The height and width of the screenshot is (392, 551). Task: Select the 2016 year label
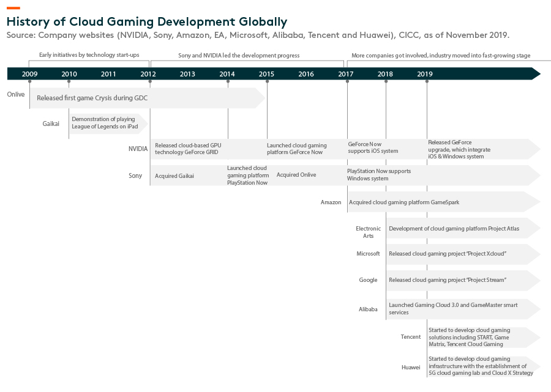pyautogui.click(x=306, y=74)
